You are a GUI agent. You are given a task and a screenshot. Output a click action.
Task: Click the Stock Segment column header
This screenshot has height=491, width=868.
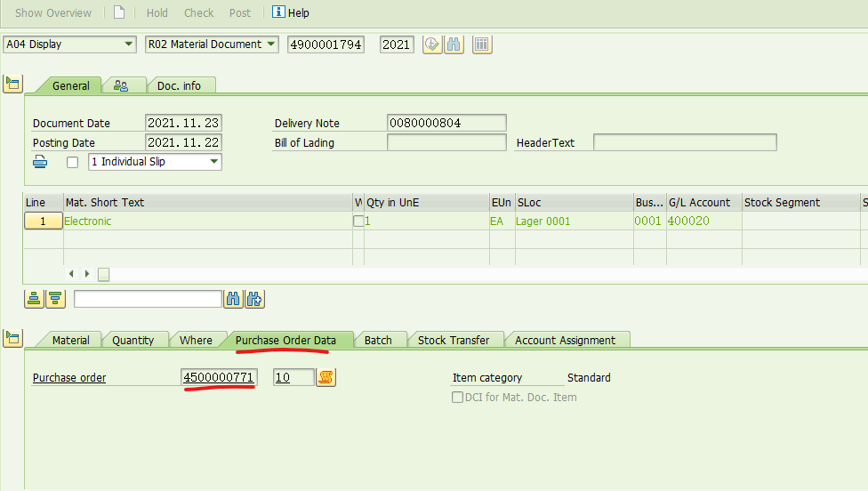(801, 203)
